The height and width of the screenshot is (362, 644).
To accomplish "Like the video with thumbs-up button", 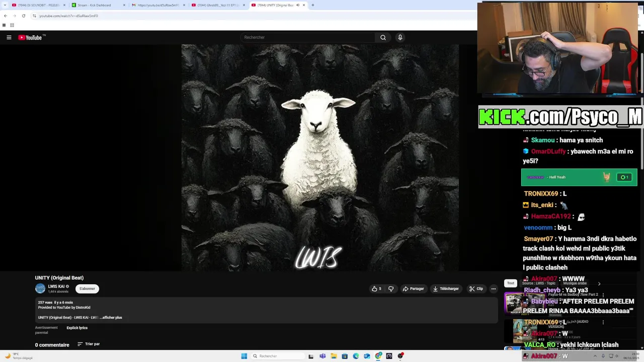I will [x=376, y=289].
